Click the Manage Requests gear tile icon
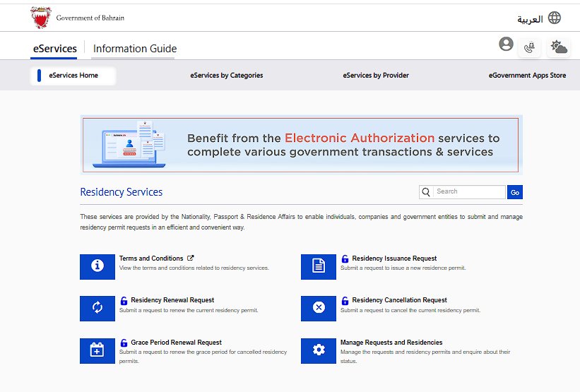 (319, 350)
